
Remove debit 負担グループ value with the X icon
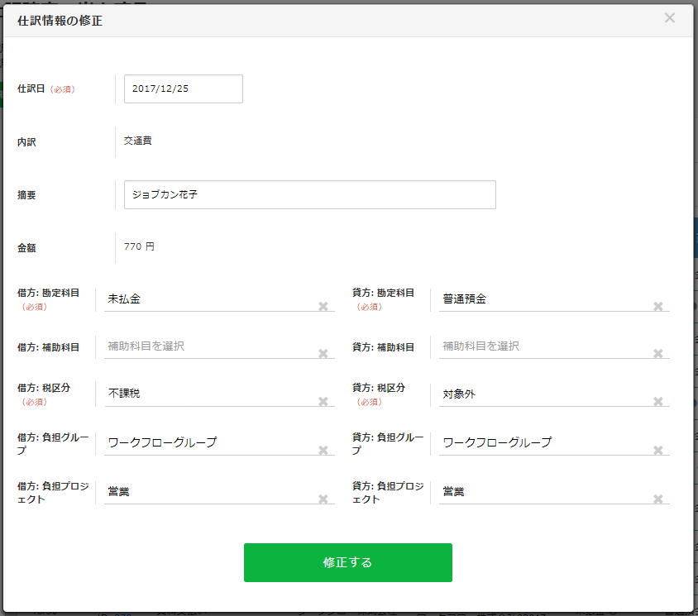(x=323, y=451)
